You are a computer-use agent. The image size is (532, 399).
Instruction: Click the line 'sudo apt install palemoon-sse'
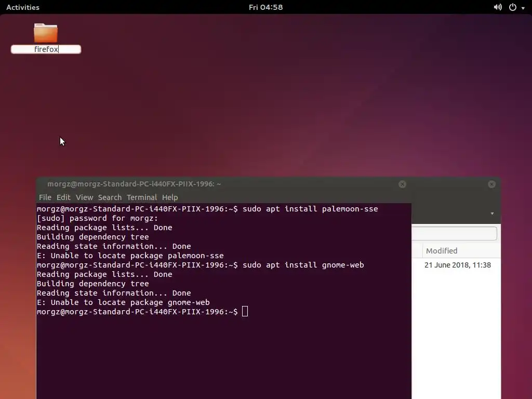310,209
